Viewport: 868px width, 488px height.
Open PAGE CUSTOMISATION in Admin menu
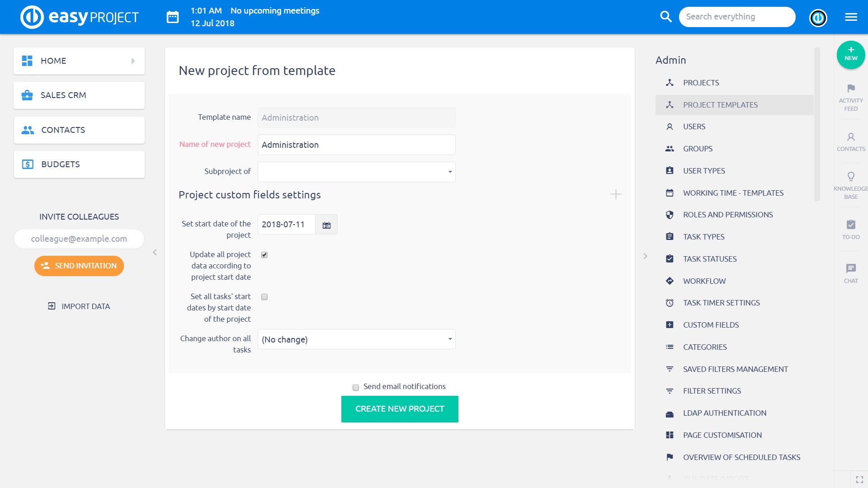coord(734,435)
